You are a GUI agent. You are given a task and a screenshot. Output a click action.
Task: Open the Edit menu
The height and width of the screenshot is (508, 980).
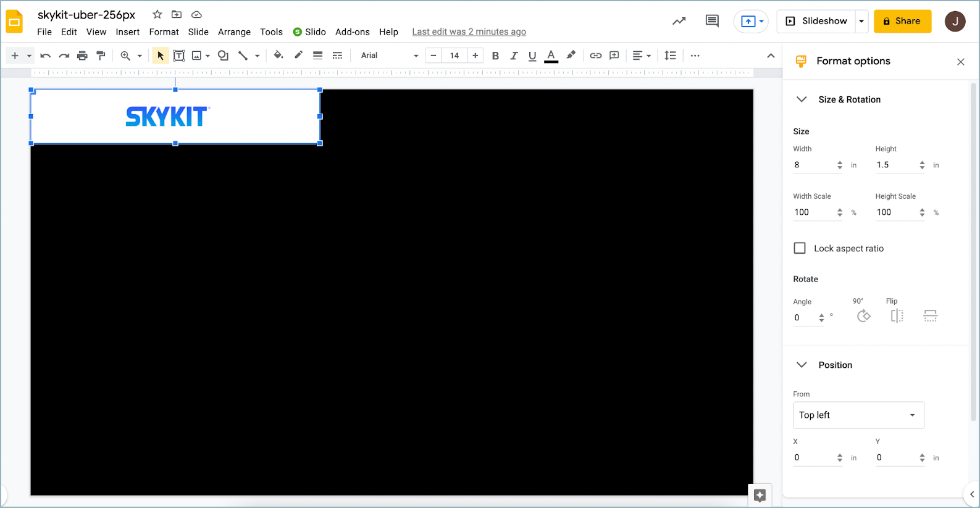pyautogui.click(x=69, y=31)
